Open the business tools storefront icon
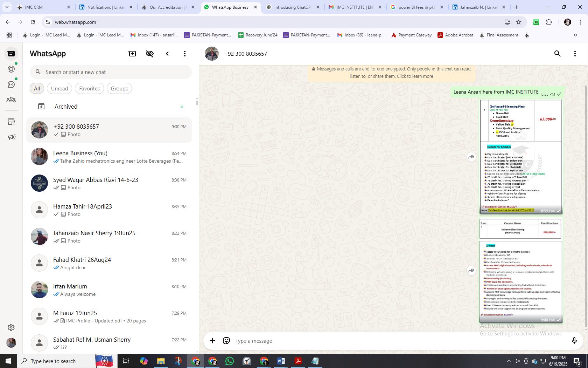588x368 pixels. coord(11,122)
